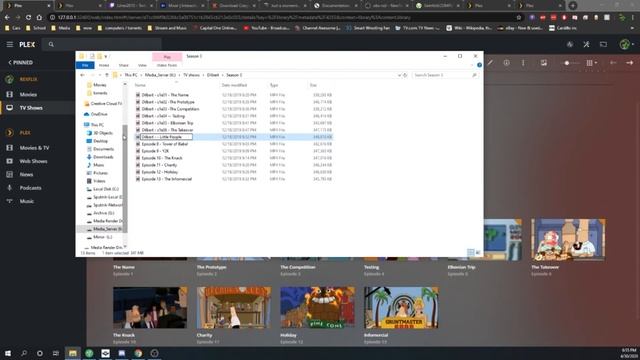Open Chrome from the taskbar
The image size is (640, 360).
(x=138, y=353)
